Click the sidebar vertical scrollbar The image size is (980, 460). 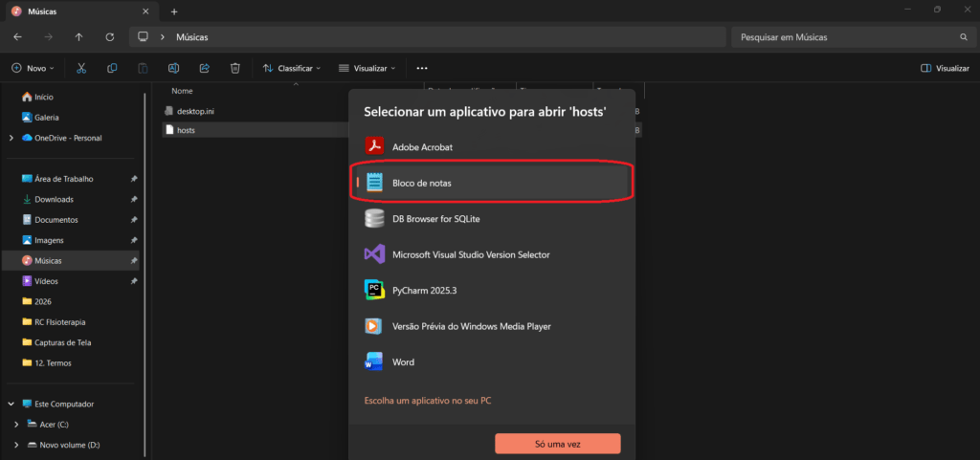click(x=145, y=274)
